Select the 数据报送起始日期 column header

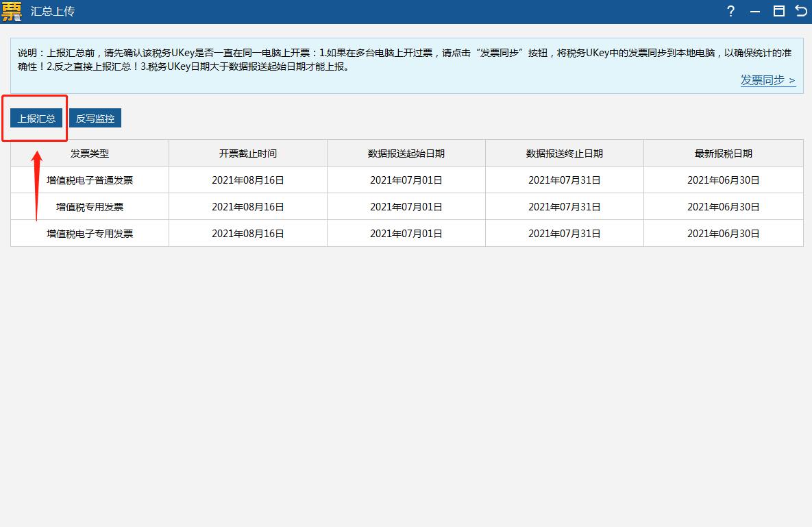tap(406, 154)
